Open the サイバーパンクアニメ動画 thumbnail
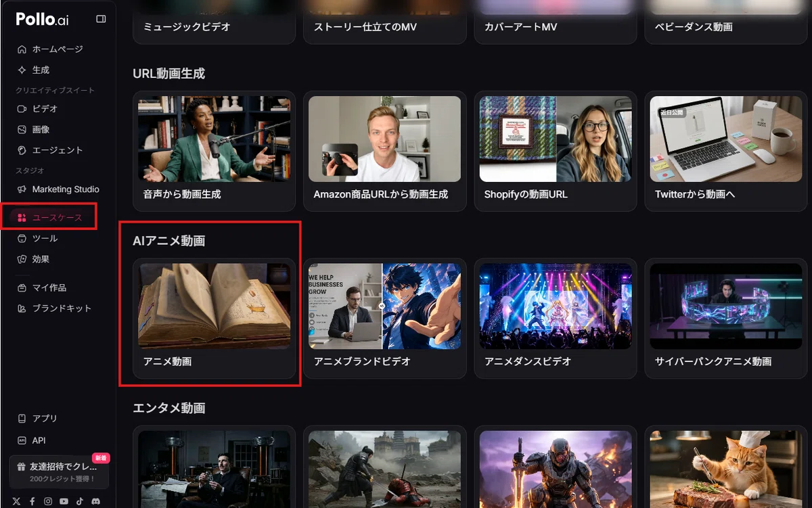 coord(725,306)
